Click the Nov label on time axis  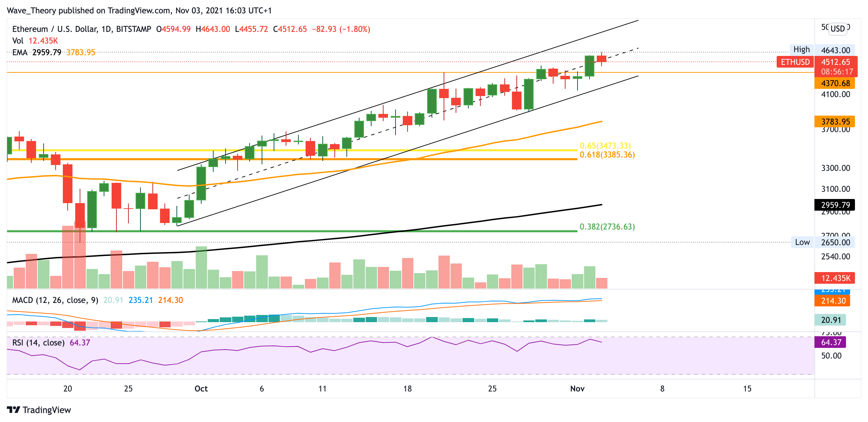(577, 389)
